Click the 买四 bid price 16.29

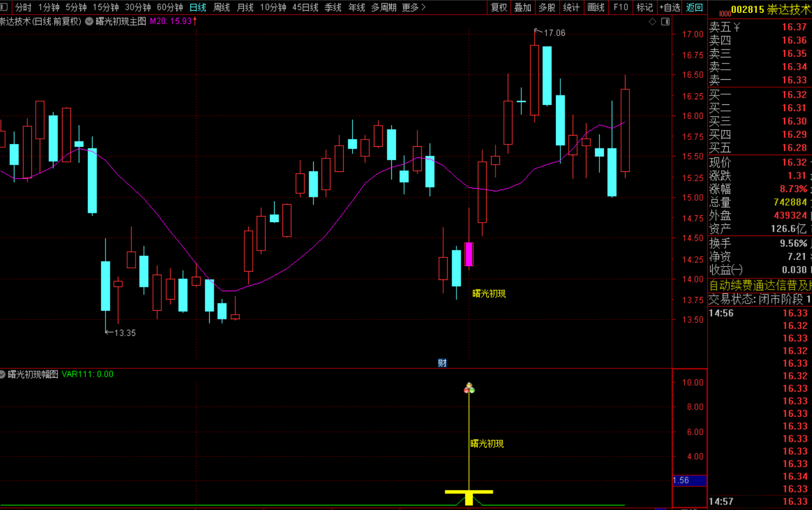[x=794, y=134]
